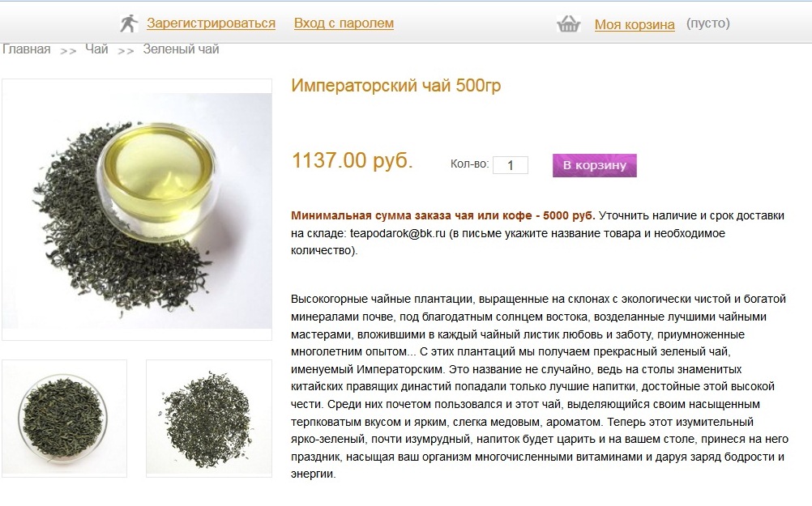The width and height of the screenshot is (812, 506).
Task: Add tea to cart with В корзину
Action: pyautogui.click(x=595, y=165)
